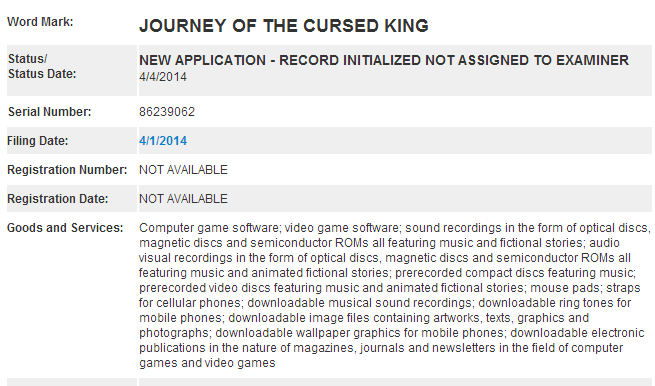Click the Registration Number label
This screenshot has width=655, height=386.
pos(67,170)
